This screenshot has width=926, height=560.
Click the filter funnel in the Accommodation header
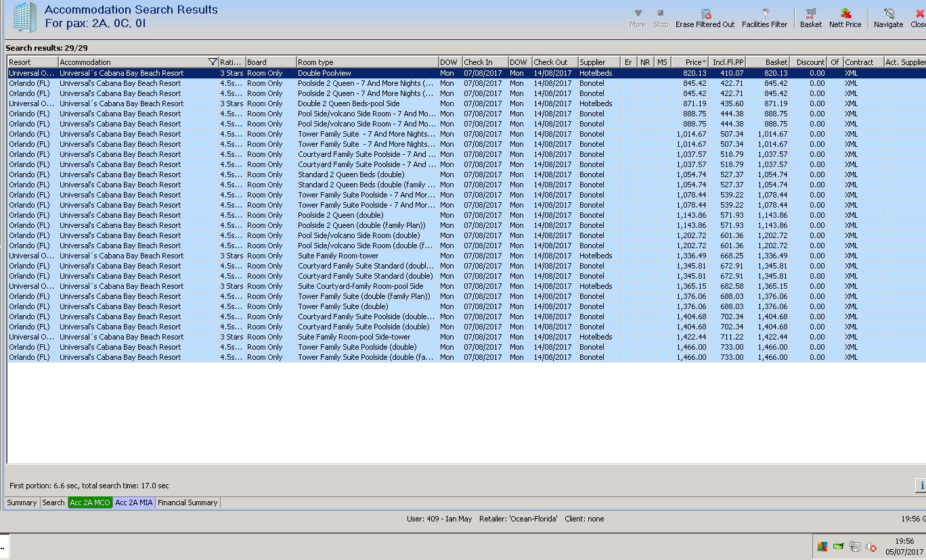[213, 62]
